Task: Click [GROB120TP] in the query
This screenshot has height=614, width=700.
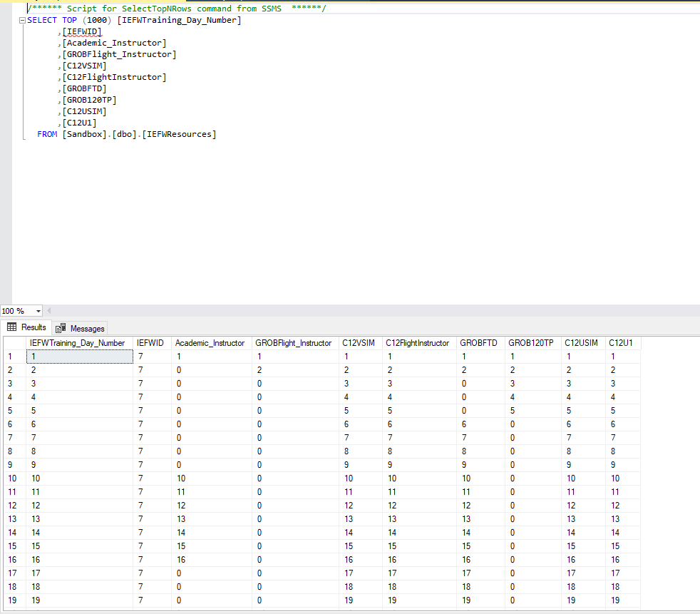Action: (89, 100)
